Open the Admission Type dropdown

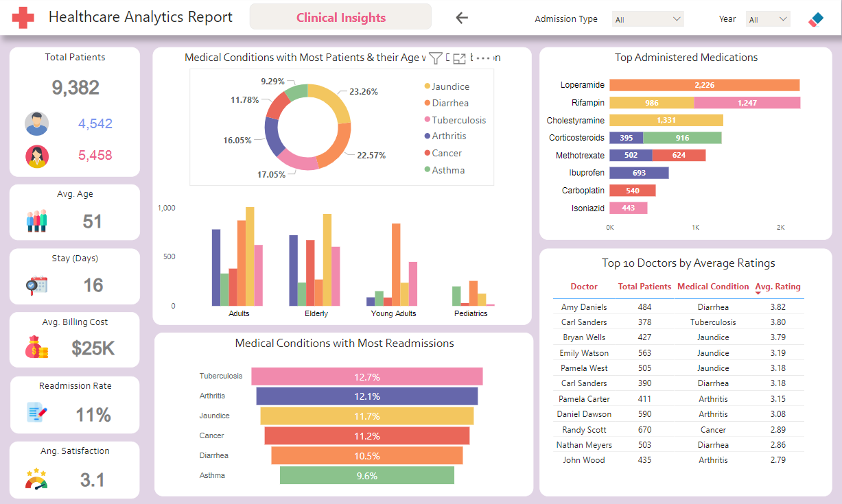(x=648, y=19)
